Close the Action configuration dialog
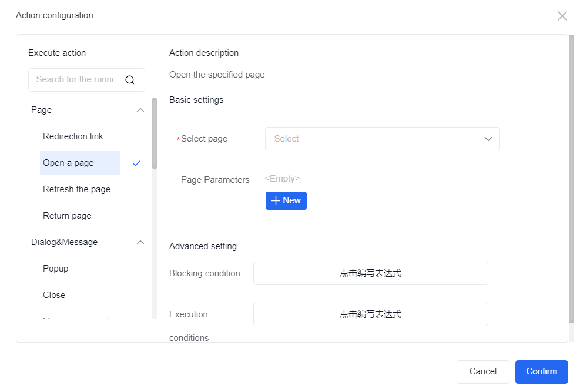 click(562, 16)
